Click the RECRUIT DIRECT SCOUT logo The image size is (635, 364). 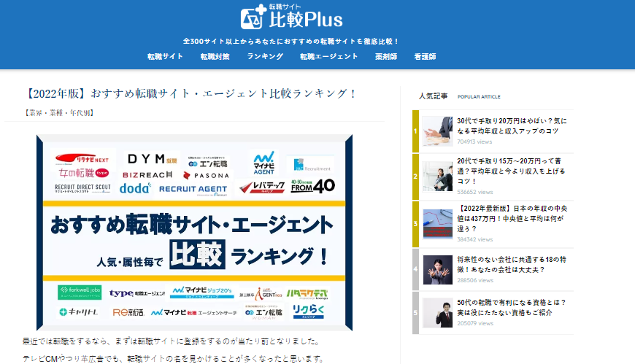click(82, 188)
